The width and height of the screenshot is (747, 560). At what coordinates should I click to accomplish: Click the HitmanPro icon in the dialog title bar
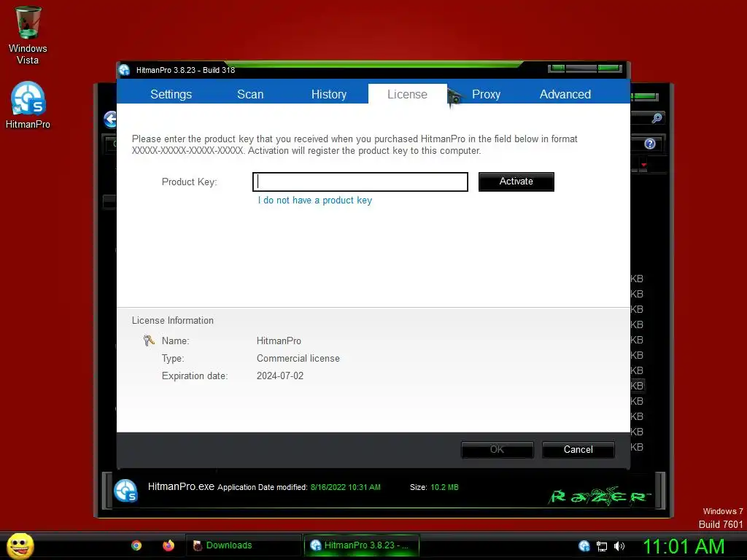(124, 70)
